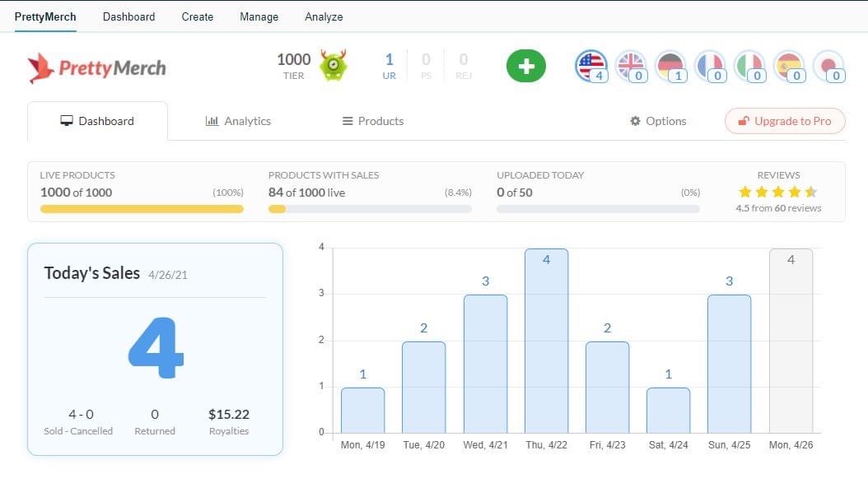Open the Options settings
This screenshot has height=483, width=868.
[658, 121]
